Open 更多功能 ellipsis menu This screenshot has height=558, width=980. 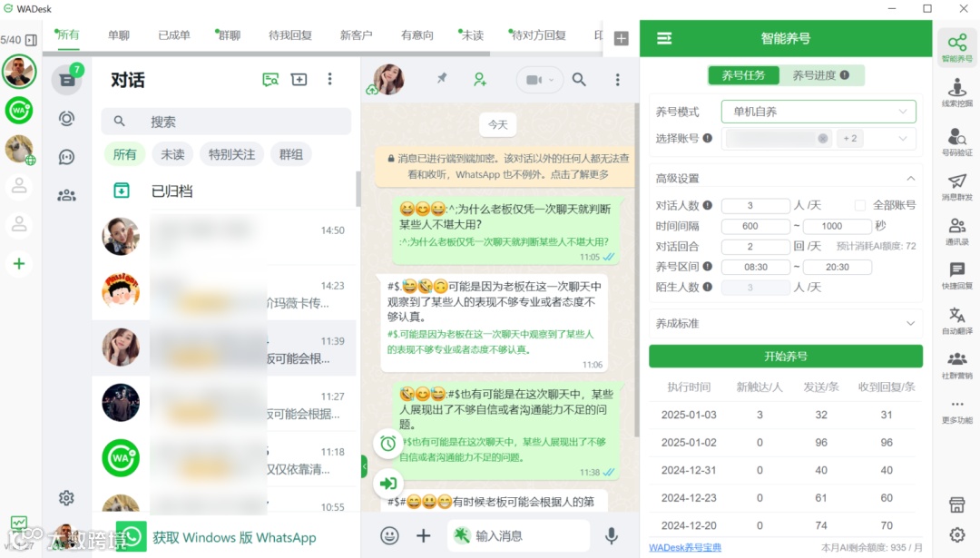[956, 410]
